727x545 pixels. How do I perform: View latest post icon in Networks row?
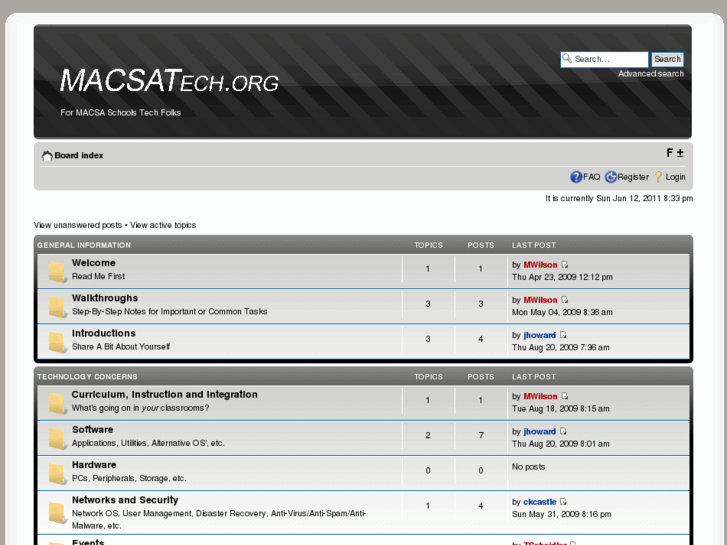point(563,501)
